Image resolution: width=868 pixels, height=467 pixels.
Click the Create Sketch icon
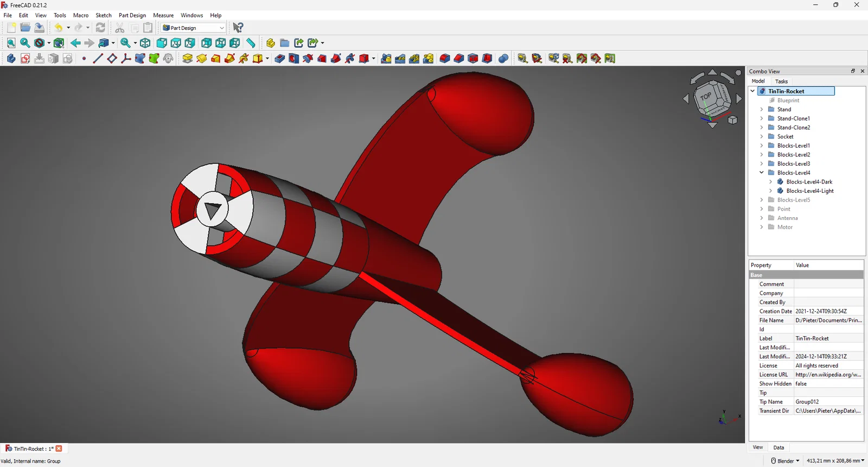25,59
